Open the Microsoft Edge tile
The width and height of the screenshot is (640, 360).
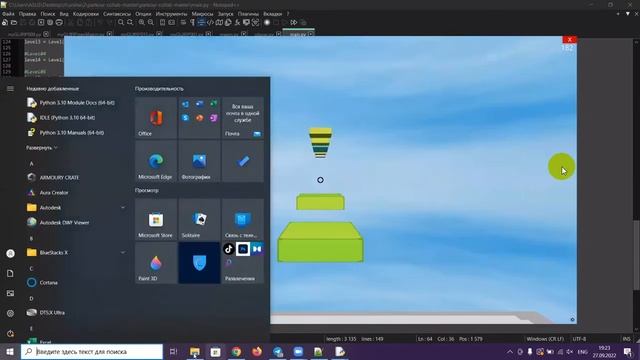pyautogui.click(x=156, y=161)
